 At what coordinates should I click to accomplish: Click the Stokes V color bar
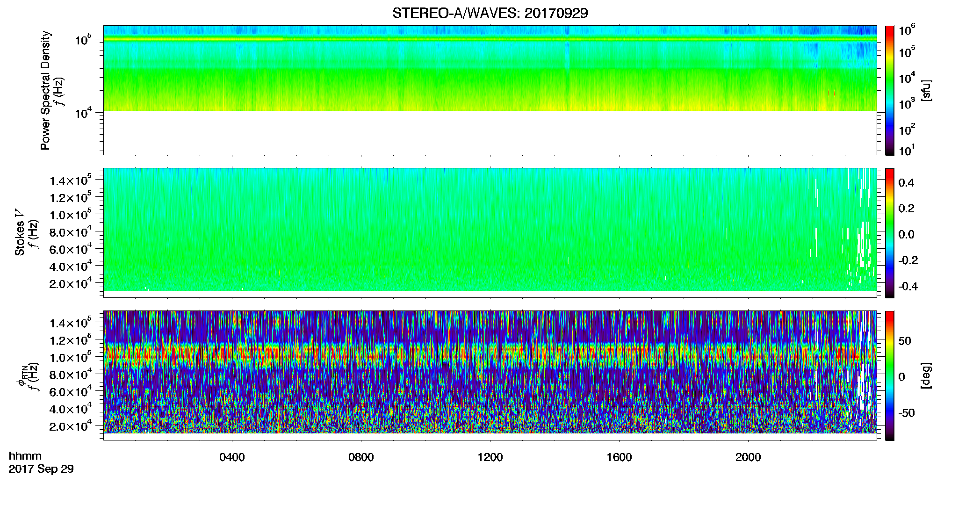click(890, 233)
